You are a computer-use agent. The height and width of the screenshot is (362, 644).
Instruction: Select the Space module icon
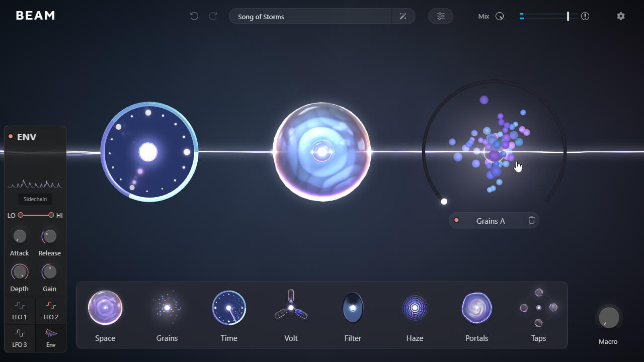tap(105, 308)
